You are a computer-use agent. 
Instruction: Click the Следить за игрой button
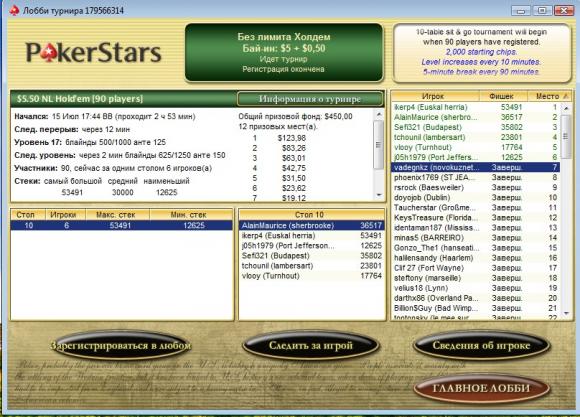311,346
